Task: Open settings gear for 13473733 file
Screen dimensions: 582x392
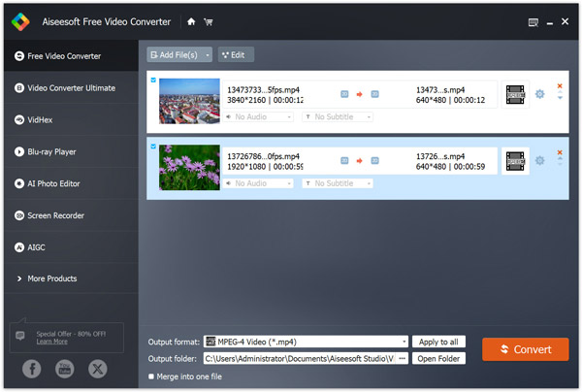Action: (539, 94)
